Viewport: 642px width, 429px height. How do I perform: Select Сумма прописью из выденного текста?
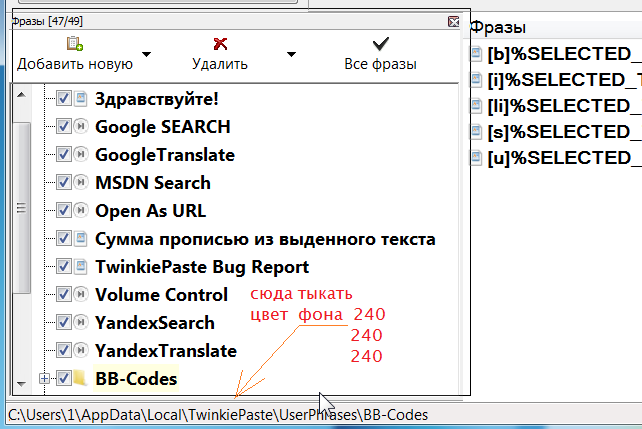click(265, 238)
